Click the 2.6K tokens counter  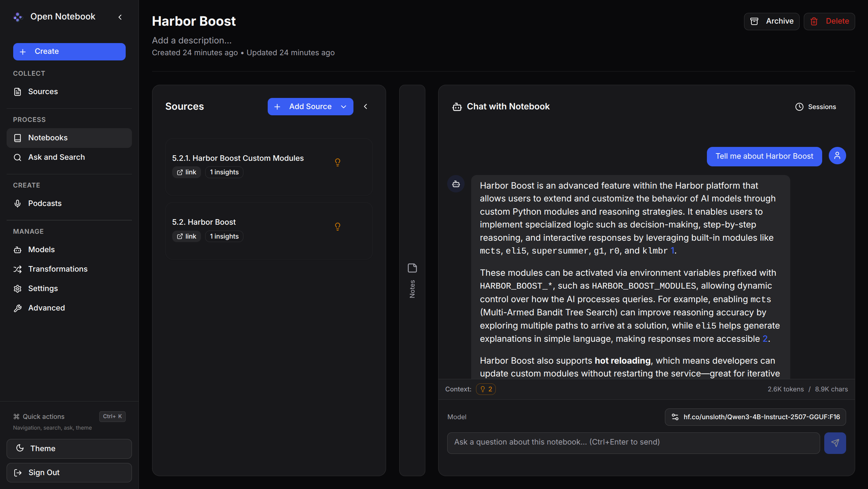[785, 389]
